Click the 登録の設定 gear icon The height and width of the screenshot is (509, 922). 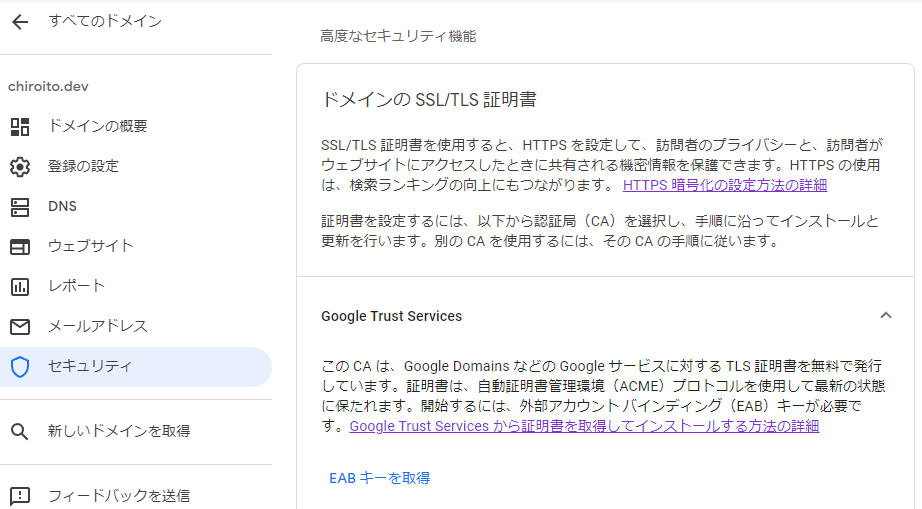(20, 167)
